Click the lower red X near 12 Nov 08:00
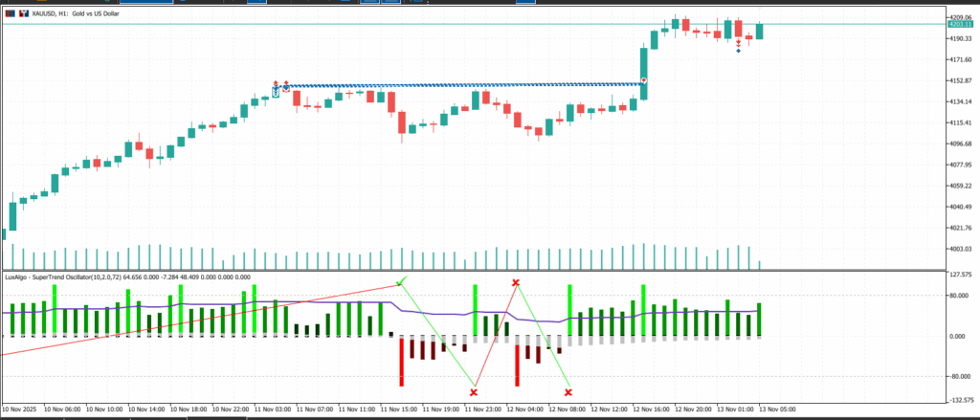 (568, 392)
